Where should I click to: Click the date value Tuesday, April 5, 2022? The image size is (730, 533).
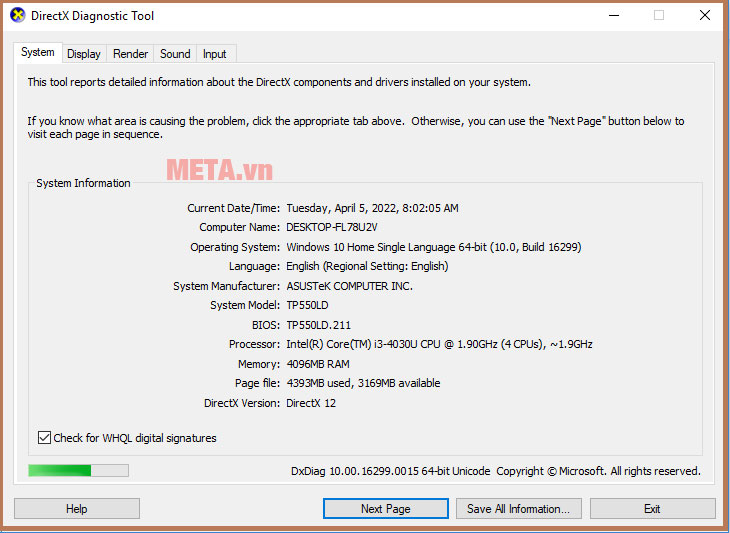click(341, 208)
